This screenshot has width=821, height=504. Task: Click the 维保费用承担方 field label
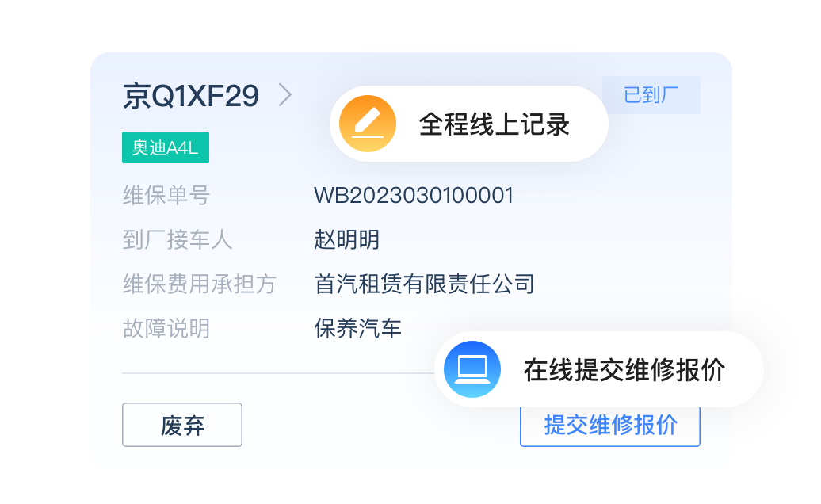coord(200,284)
